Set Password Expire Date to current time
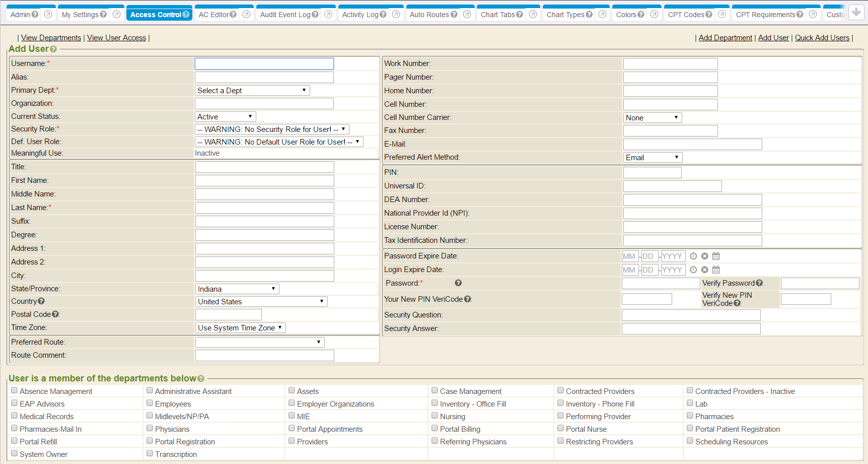868x464 pixels. [x=693, y=256]
